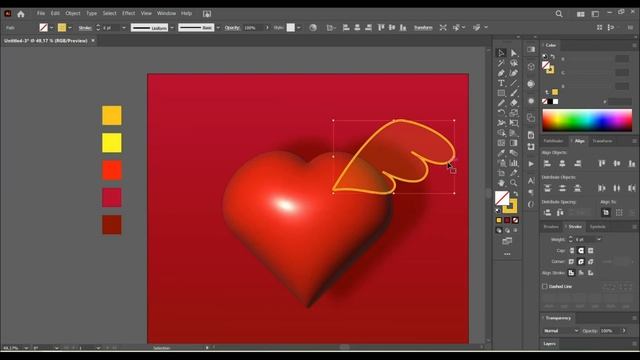
Task: Open the Effect menu
Action: pos(129,13)
